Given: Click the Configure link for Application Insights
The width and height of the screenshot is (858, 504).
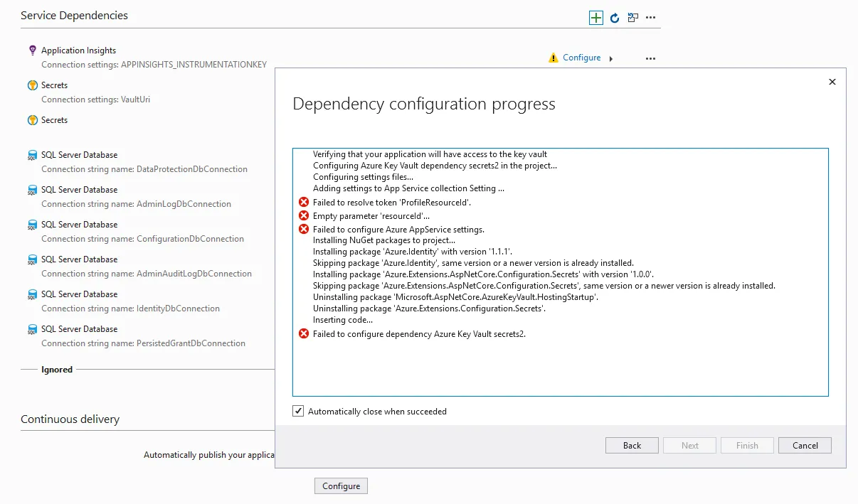Looking at the screenshot, I should [x=581, y=58].
